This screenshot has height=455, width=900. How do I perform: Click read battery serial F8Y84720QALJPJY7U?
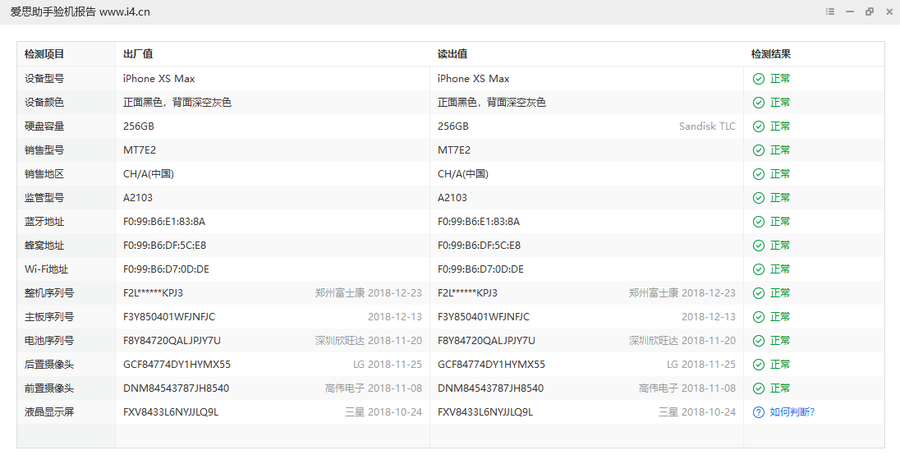[x=486, y=341]
